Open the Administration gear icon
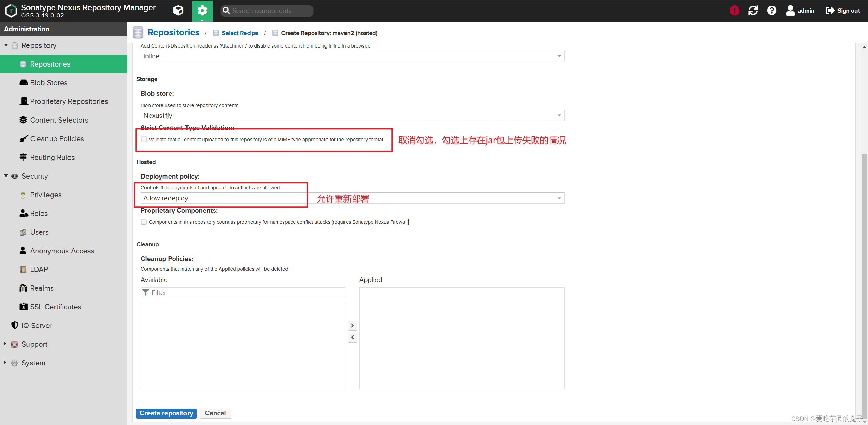 pos(202,11)
